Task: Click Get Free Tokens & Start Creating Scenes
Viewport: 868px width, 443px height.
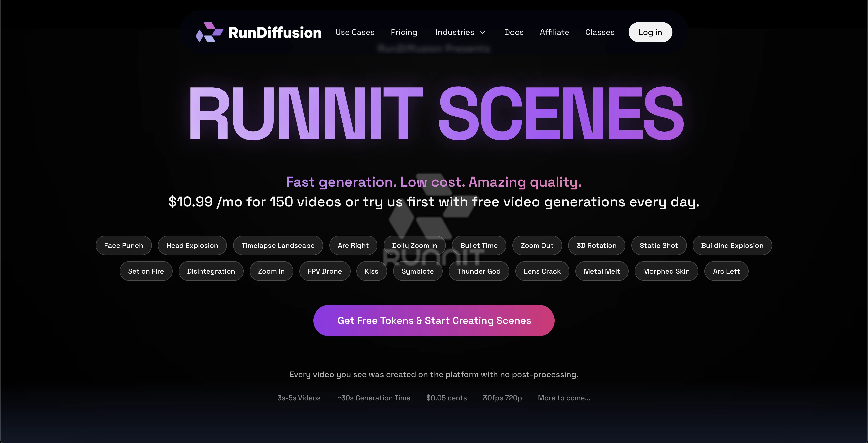Action: point(434,321)
